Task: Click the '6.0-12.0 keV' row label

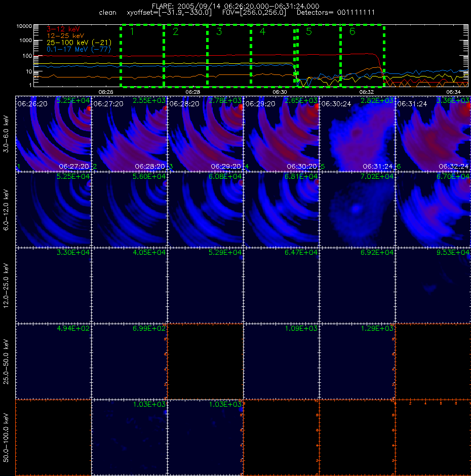Action: [x=6, y=210]
